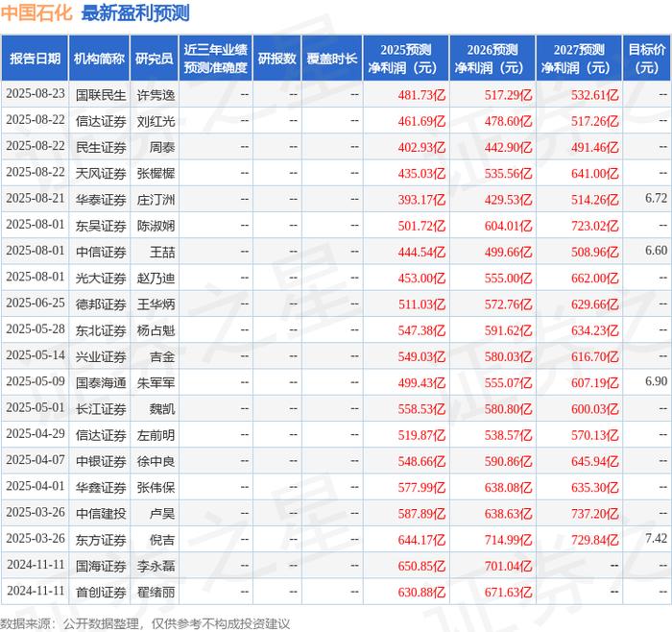Select the value 558.53亿
Screen dimensions: 672x632
421,408
